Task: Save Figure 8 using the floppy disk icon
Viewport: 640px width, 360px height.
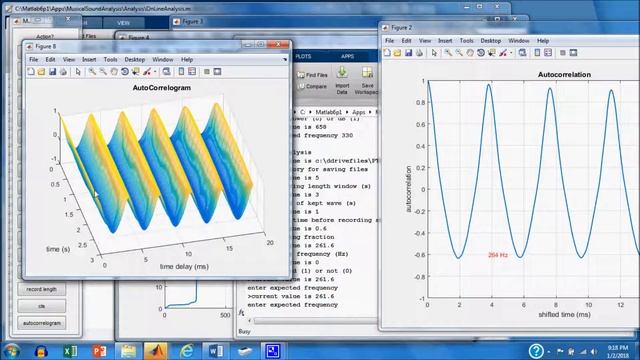Action: [52, 72]
